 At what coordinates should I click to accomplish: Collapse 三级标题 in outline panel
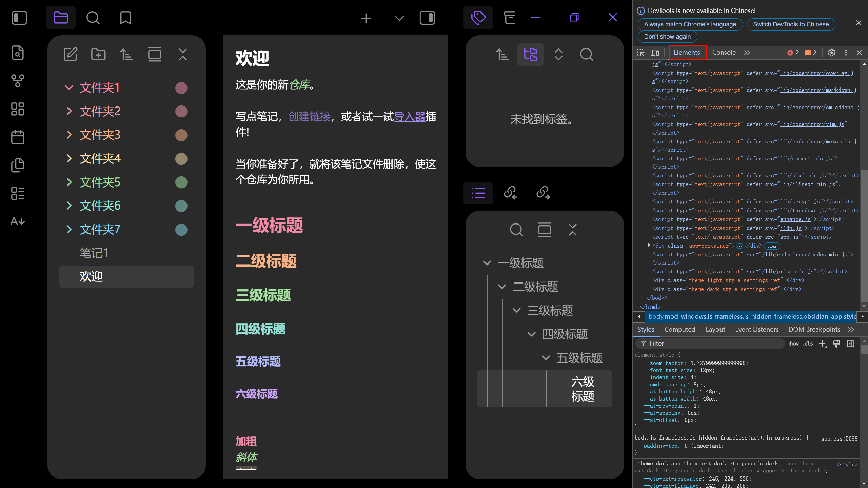(x=517, y=310)
